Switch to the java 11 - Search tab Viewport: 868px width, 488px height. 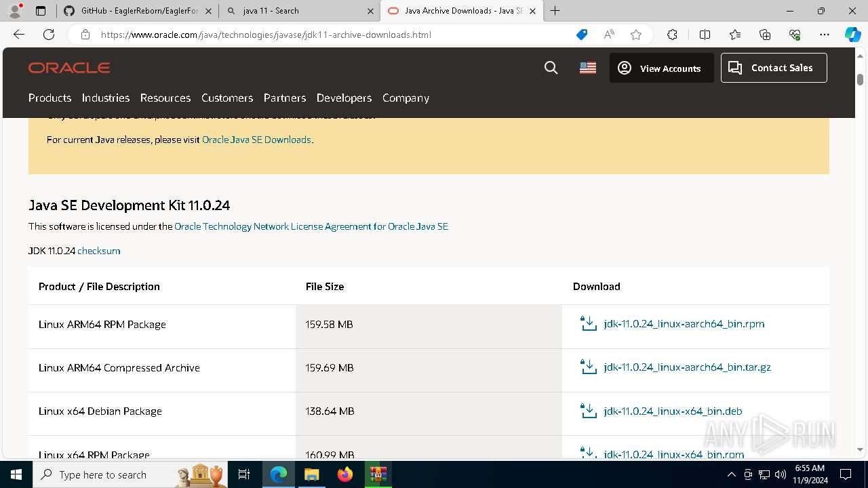point(300,11)
